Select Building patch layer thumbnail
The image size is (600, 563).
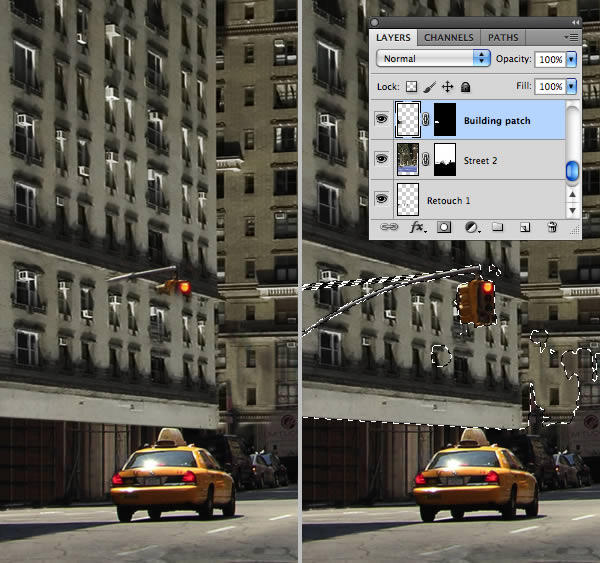click(408, 119)
